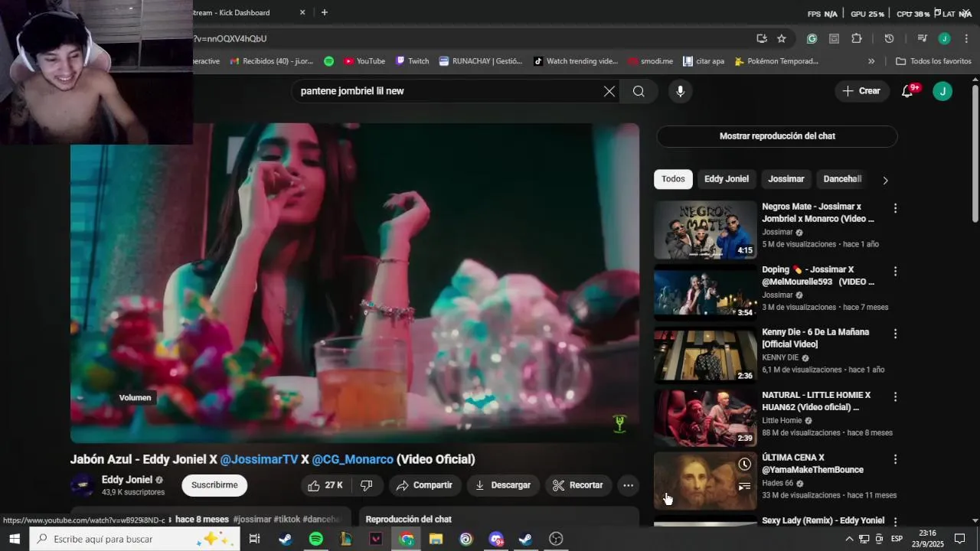Open the citar apa bookmark
The image size is (980, 551).
(x=704, y=61)
